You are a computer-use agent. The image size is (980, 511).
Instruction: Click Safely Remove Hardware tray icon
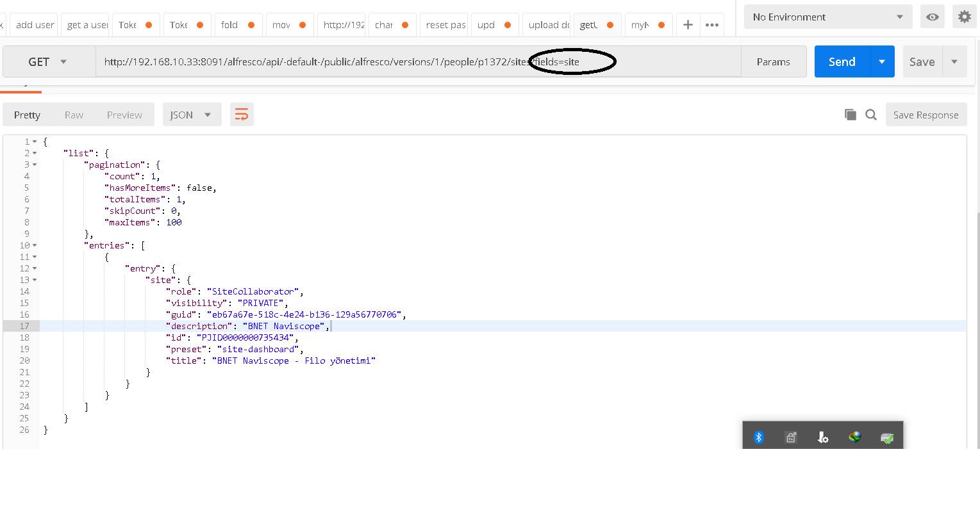pyautogui.click(x=887, y=437)
